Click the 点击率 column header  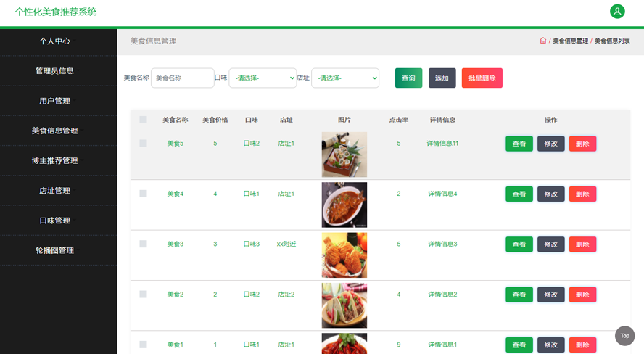pos(398,120)
